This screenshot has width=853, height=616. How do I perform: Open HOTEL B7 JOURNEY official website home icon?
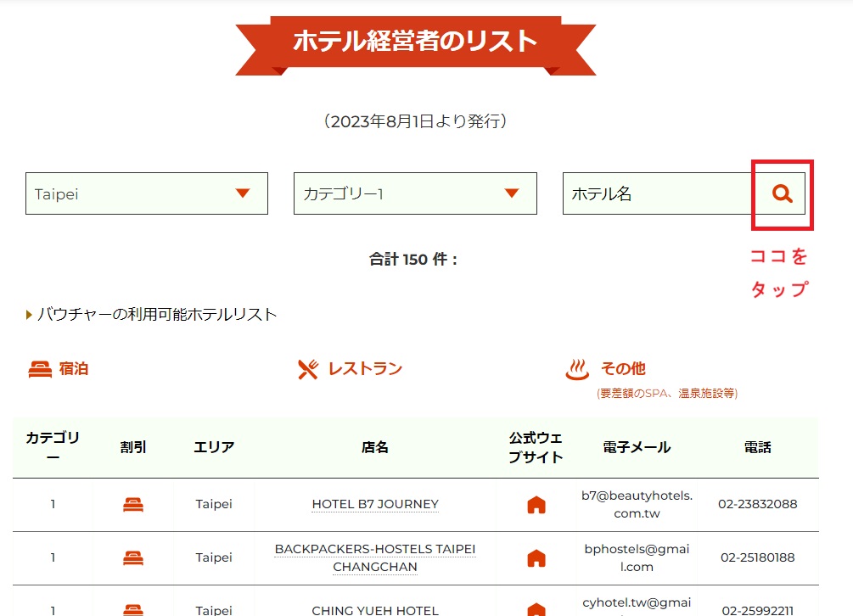(x=536, y=505)
